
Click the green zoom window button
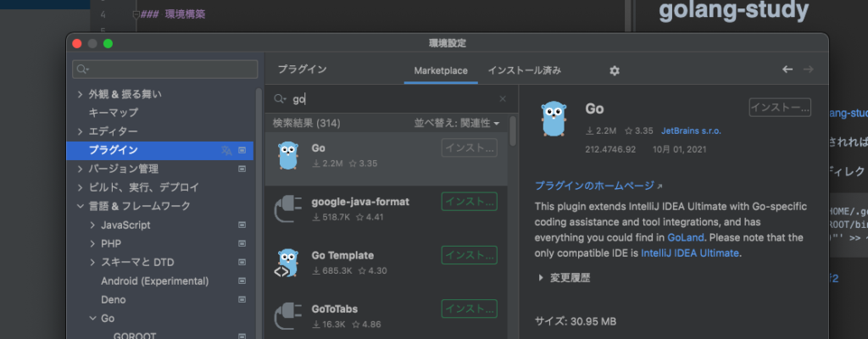pyautogui.click(x=108, y=44)
